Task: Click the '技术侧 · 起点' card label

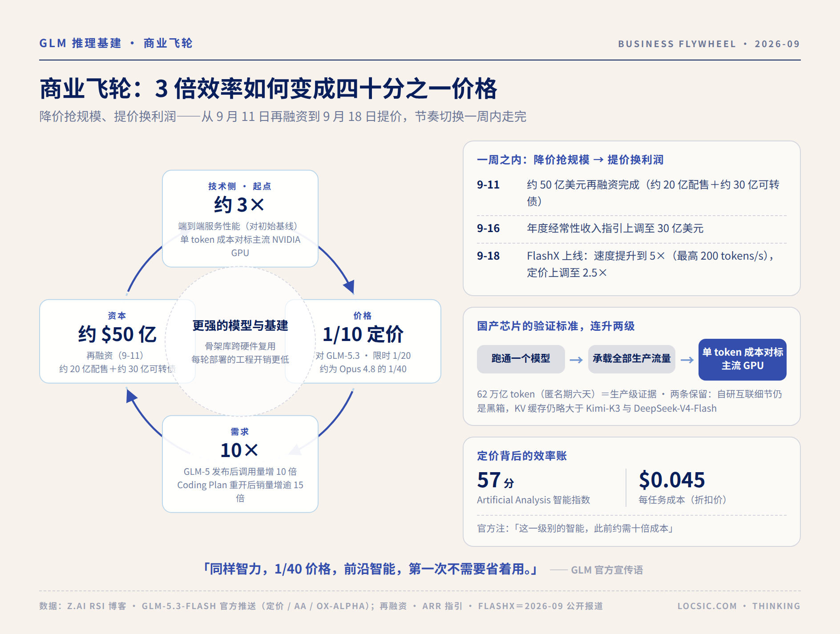Action: (x=240, y=186)
